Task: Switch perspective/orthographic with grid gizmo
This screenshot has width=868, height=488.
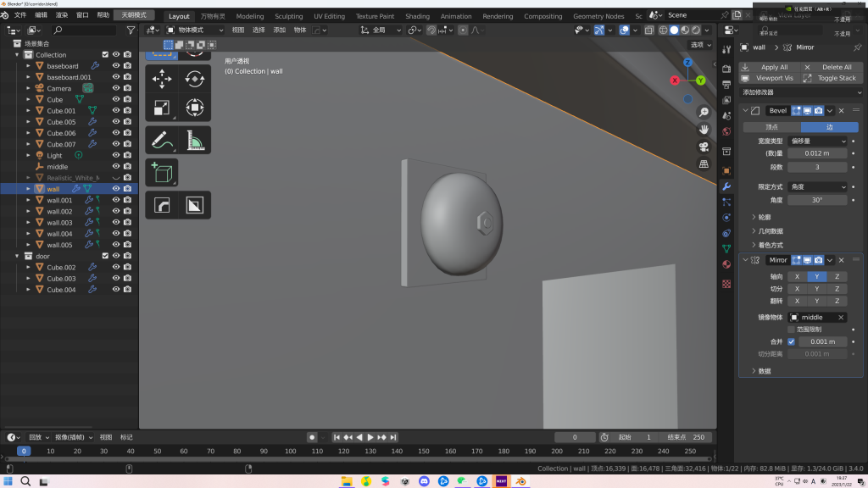Action: 704,164
